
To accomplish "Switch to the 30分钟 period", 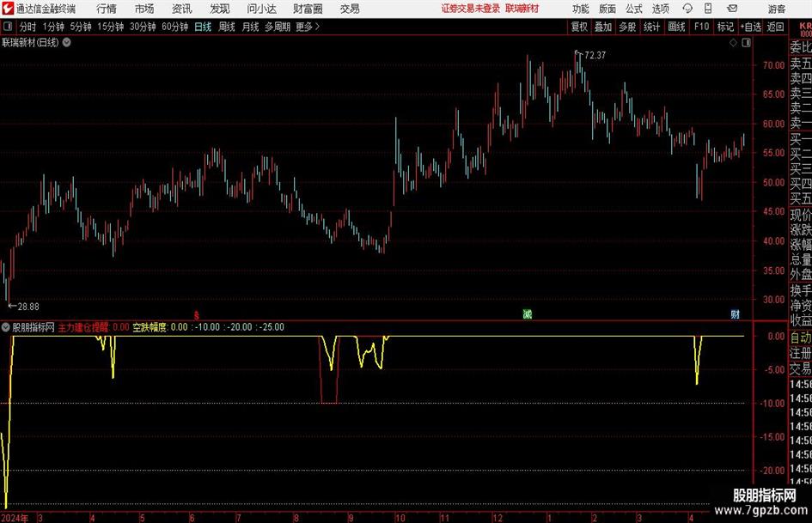I will (x=143, y=27).
